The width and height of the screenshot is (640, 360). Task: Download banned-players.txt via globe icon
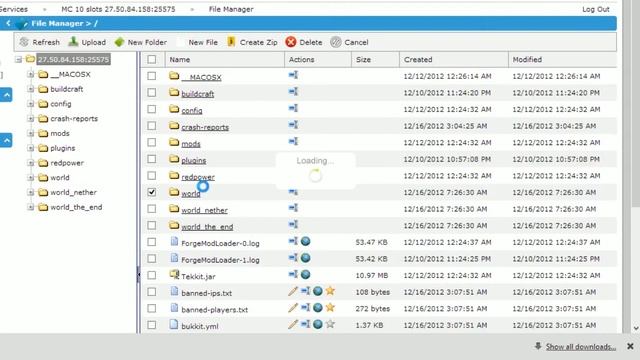coord(318,308)
